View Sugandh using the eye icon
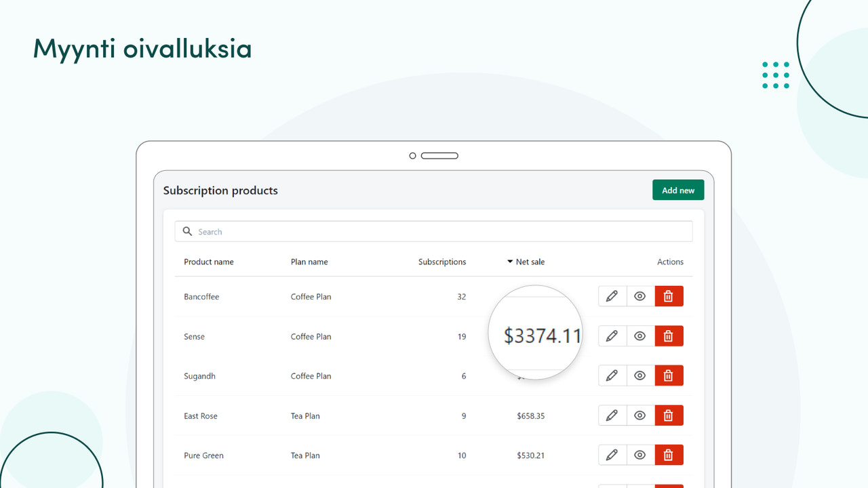This screenshot has width=868, height=488. (640, 375)
